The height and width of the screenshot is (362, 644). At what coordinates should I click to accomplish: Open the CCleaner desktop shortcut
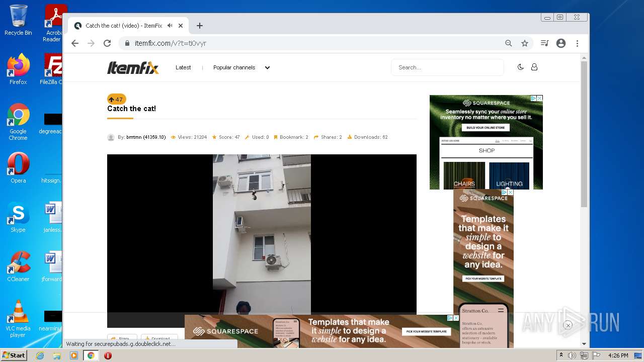point(18,266)
